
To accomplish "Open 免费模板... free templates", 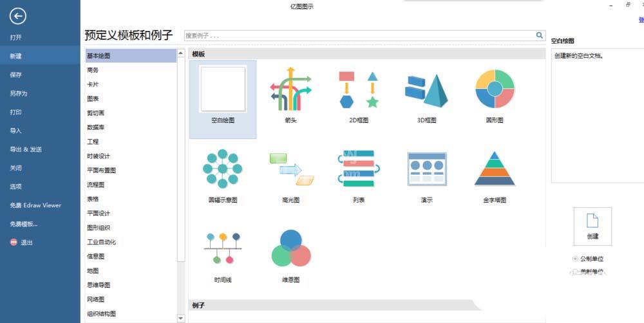I will [x=24, y=224].
